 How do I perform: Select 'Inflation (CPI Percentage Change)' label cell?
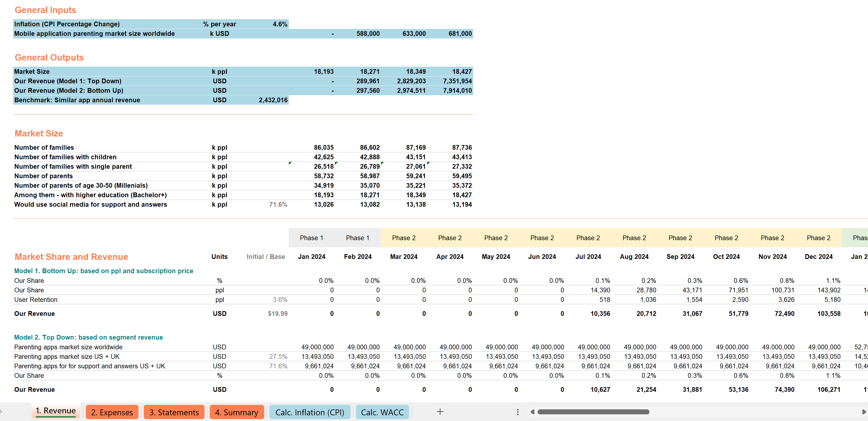pos(67,24)
